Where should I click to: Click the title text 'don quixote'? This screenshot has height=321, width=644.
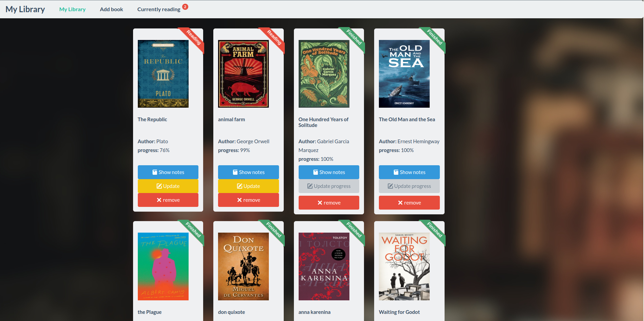coord(232,312)
